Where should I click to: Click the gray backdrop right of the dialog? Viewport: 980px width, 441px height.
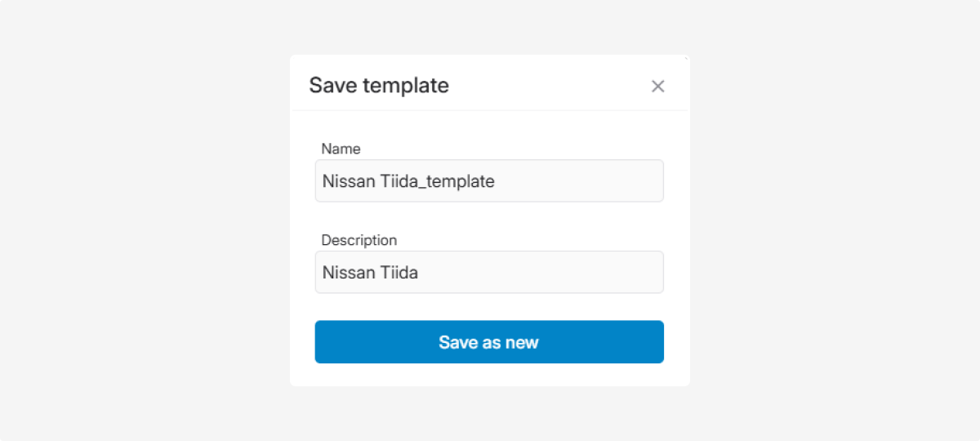[833, 220]
